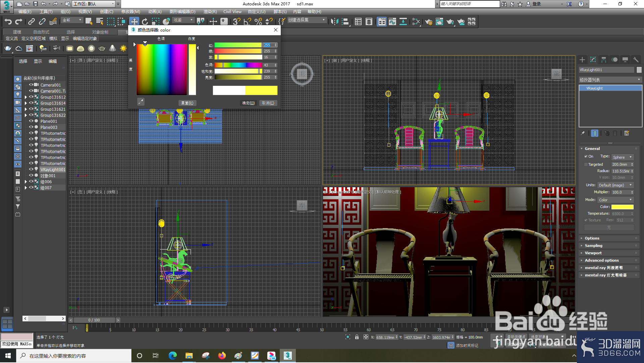Click the sun light icon in ribbon
Screen dimensions: 644x363
coord(123,49)
